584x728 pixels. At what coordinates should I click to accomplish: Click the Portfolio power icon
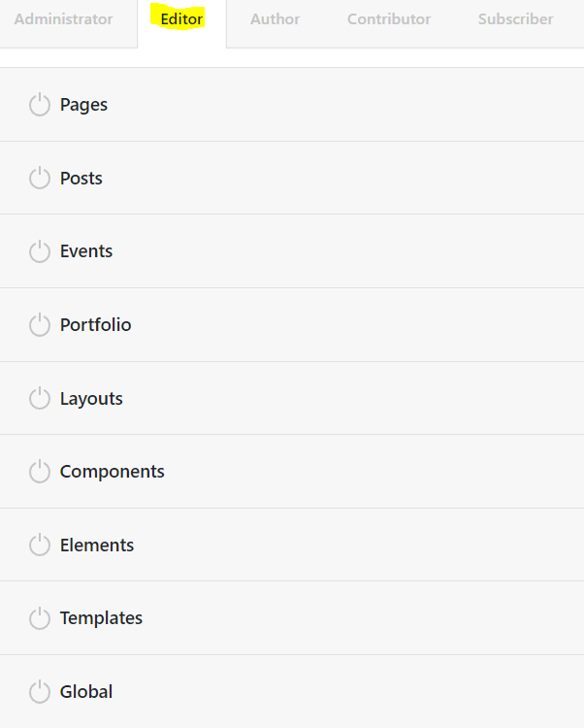point(39,325)
